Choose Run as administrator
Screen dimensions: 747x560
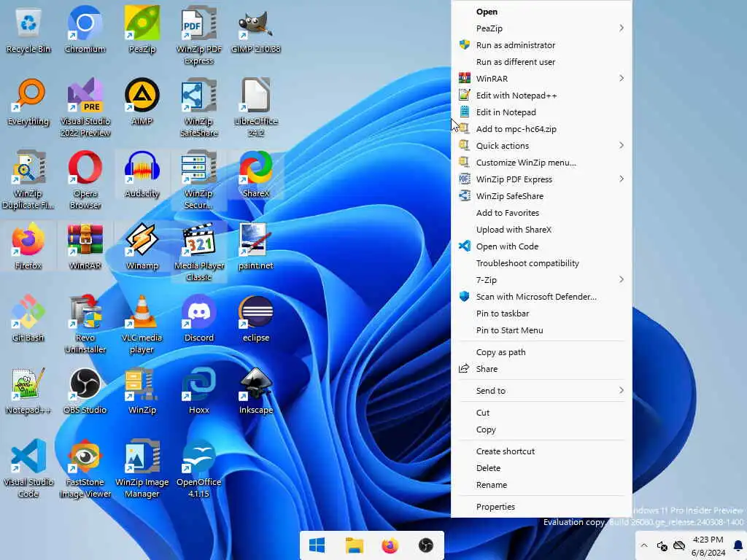coord(541,44)
